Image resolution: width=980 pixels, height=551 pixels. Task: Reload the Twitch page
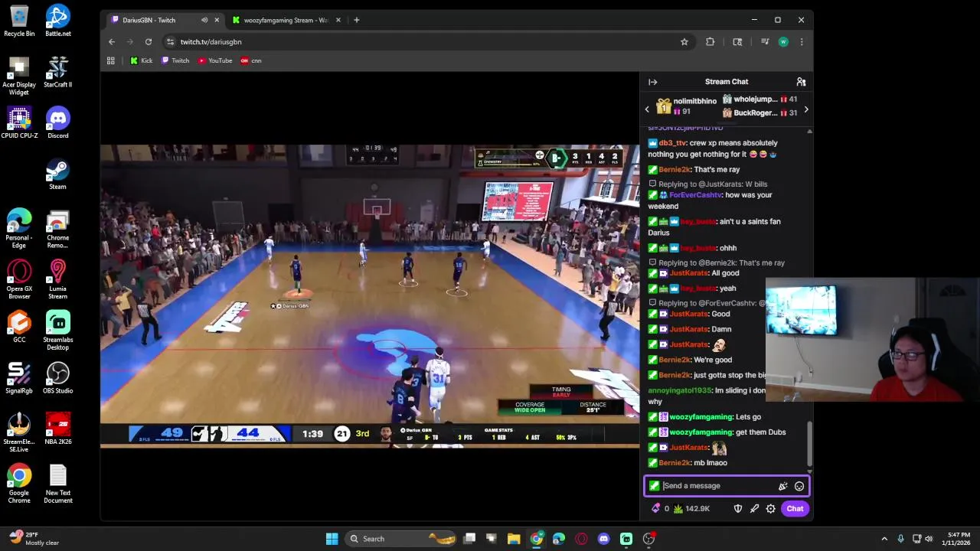[x=149, y=42]
